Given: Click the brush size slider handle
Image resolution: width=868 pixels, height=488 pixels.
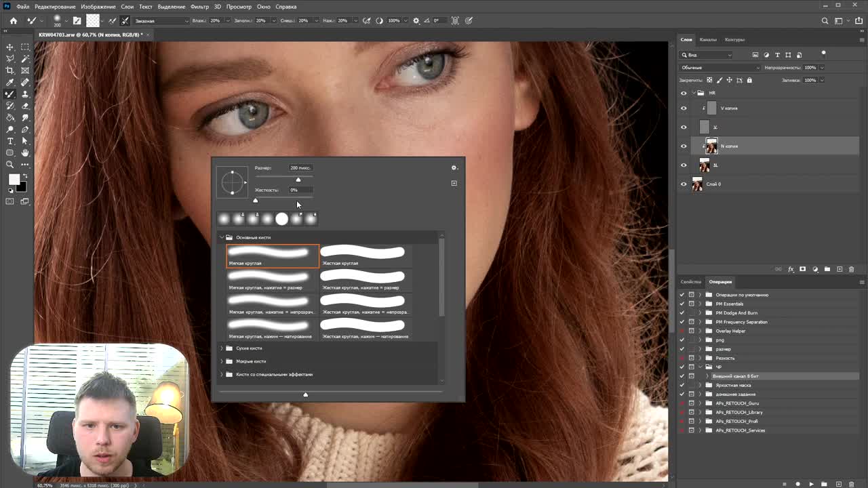Looking at the screenshot, I should (298, 180).
